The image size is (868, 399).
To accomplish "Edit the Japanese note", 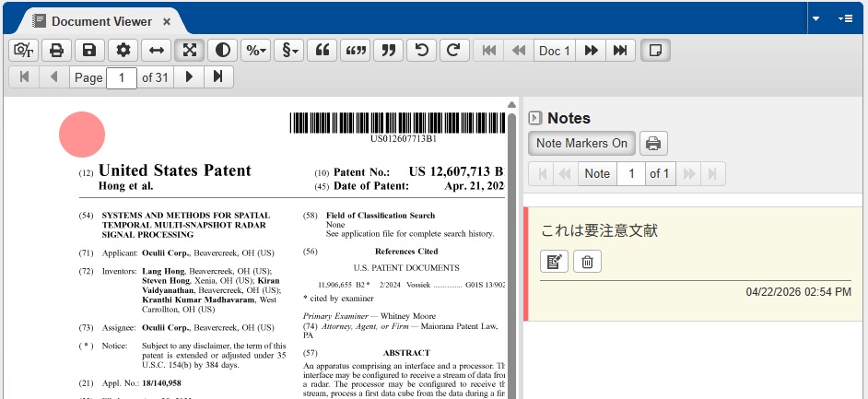I will pos(554,262).
